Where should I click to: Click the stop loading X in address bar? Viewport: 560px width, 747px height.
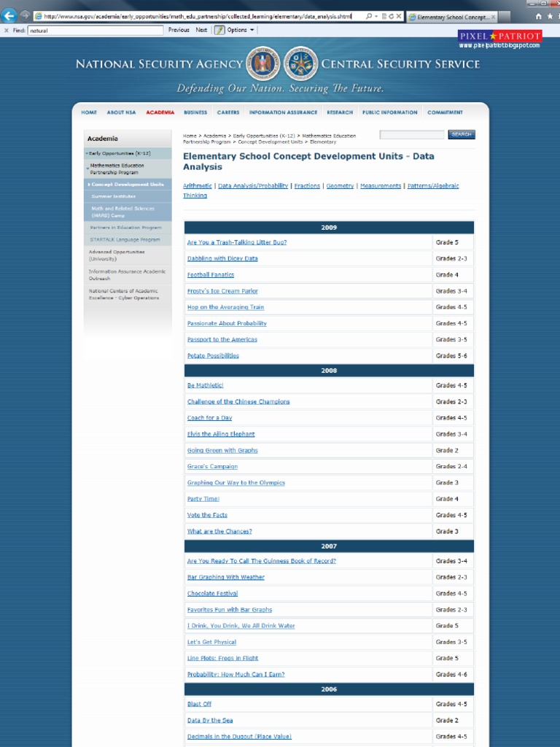399,16
